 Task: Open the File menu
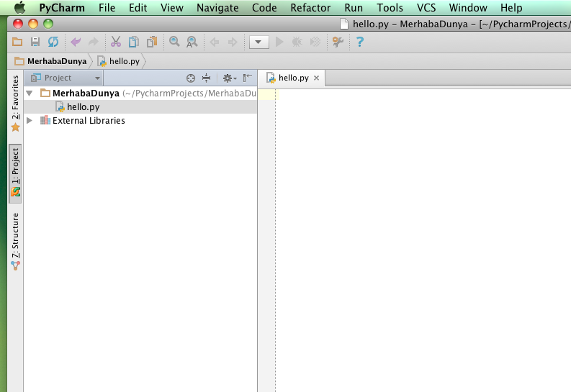(x=107, y=8)
